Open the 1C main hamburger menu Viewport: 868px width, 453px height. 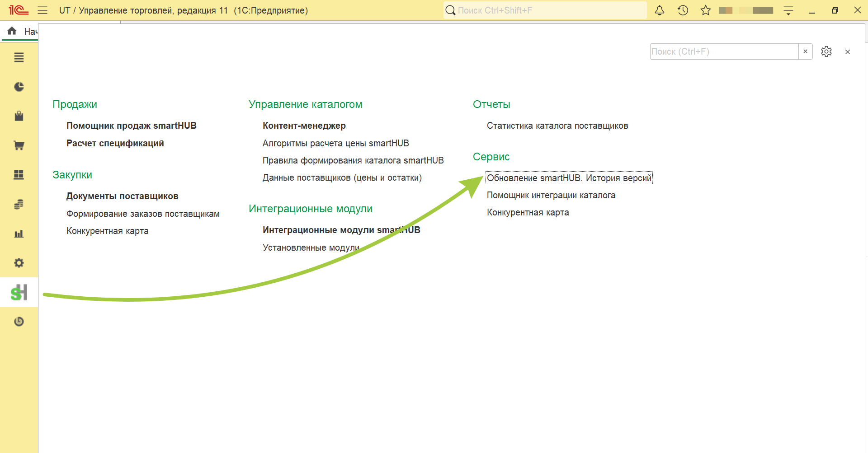42,10
